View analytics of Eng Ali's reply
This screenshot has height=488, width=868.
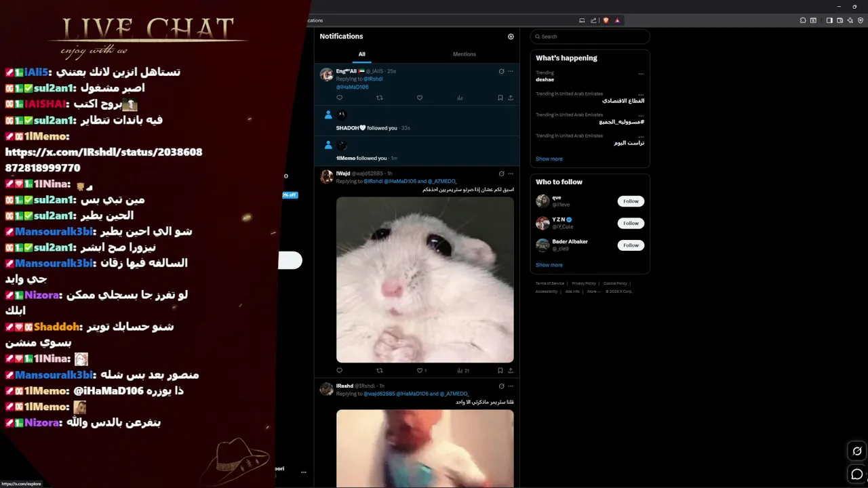460,98
